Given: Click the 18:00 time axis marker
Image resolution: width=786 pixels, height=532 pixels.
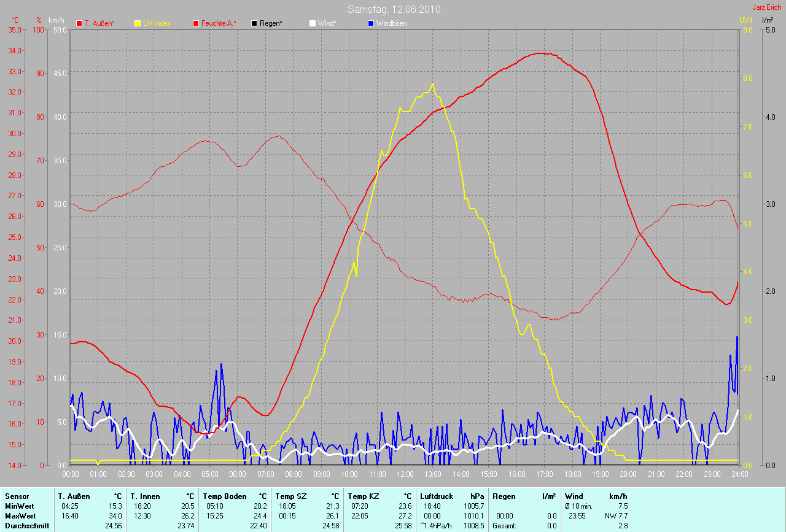Looking at the screenshot, I should point(572,474).
